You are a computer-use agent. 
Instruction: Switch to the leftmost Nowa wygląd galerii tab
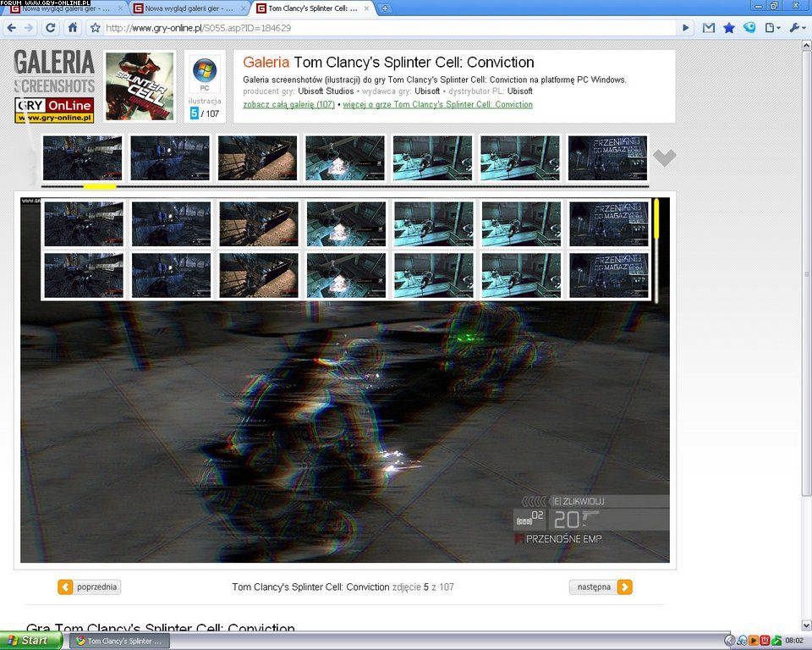pos(66,8)
